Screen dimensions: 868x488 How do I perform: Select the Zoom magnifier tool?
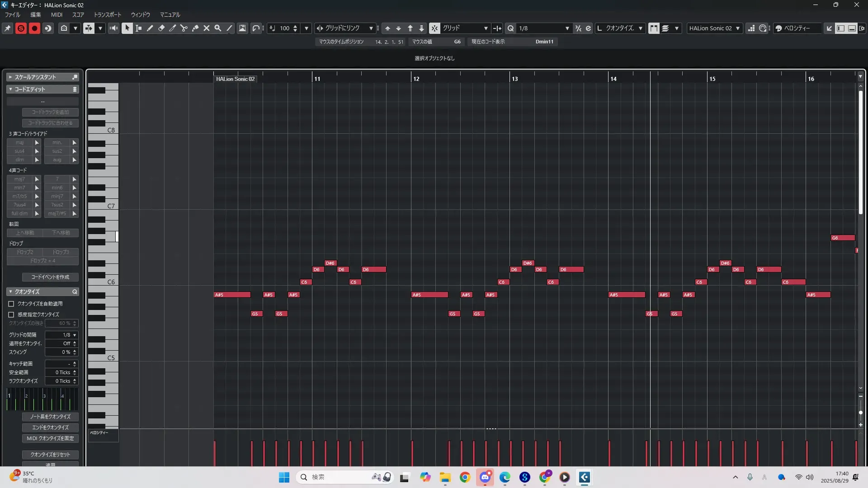pos(218,28)
